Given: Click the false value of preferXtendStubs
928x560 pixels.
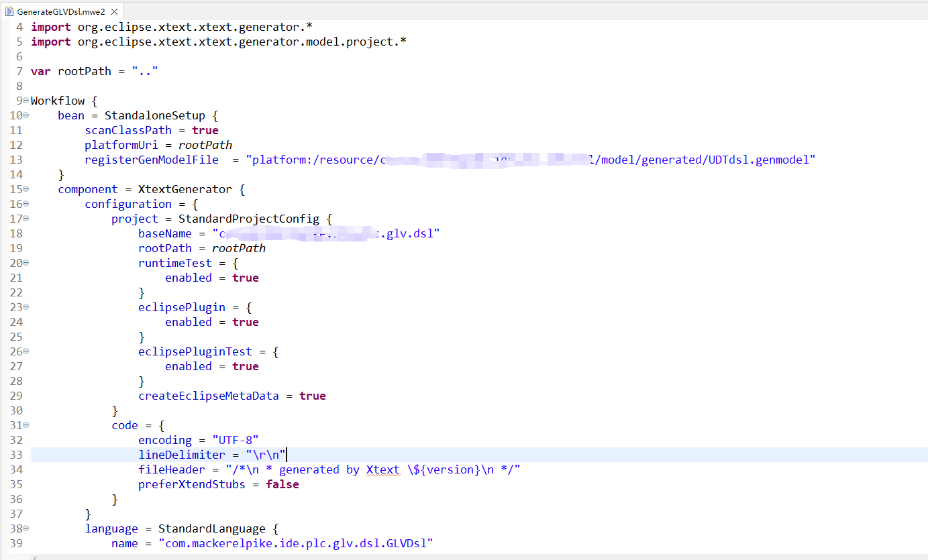Looking at the screenshot, I should tap(282, 484).
